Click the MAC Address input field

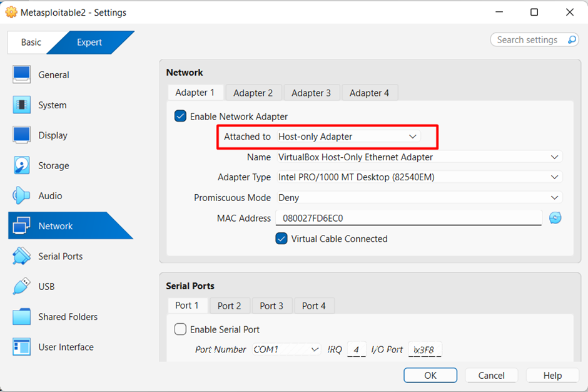(x=408, y=219)
